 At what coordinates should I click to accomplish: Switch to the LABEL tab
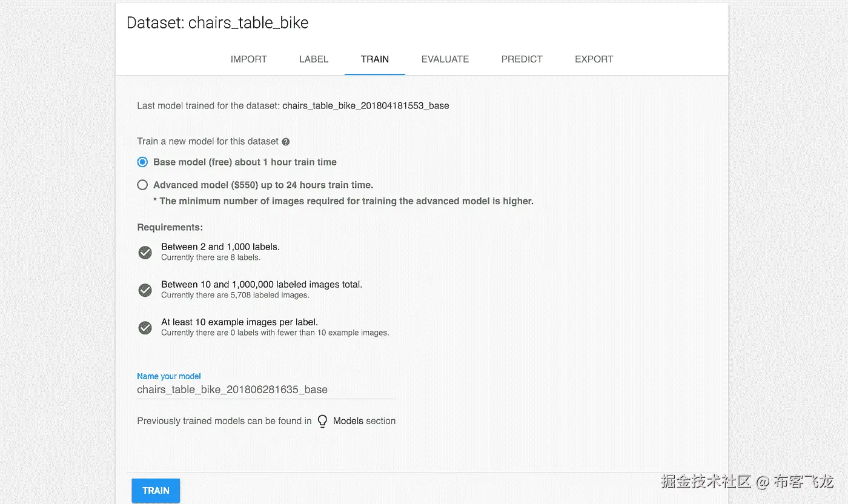pyautogui.click(x=314, y=59)
